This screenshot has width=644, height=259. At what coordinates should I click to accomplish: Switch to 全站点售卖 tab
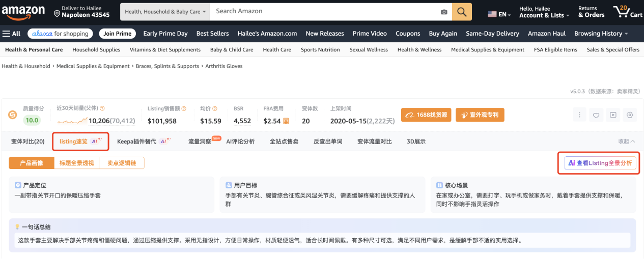284,141
